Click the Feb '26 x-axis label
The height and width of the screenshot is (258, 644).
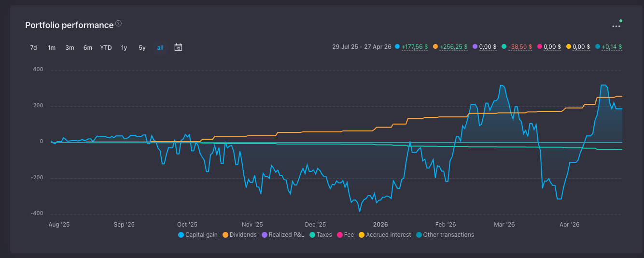[x=446, y=225]
